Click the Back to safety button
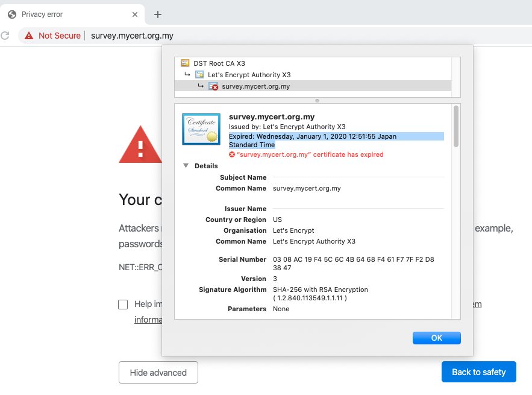 click(x=479, y=372)
